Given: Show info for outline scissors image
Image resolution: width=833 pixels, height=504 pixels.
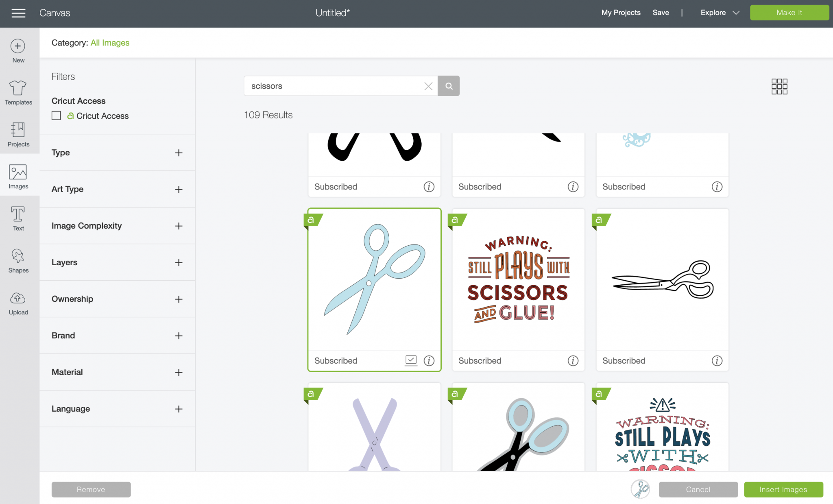Looking at the screenshot, I should [717, 361].
